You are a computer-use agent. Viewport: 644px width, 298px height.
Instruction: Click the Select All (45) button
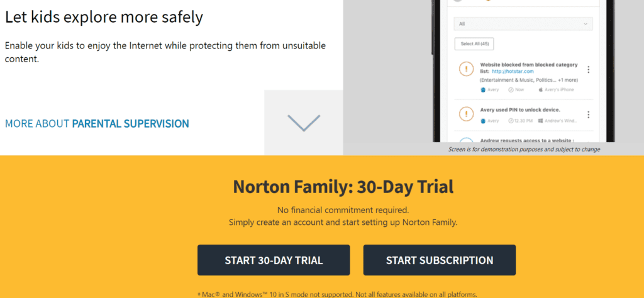(474, 44)
